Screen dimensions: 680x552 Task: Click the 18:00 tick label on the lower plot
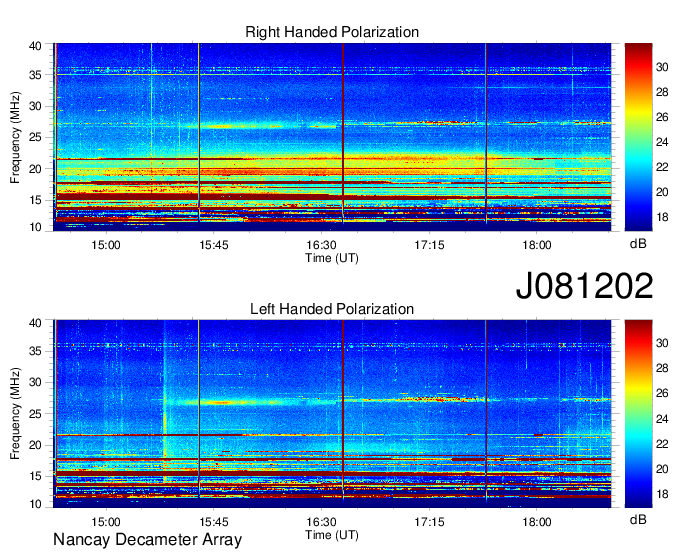point(537,522)
